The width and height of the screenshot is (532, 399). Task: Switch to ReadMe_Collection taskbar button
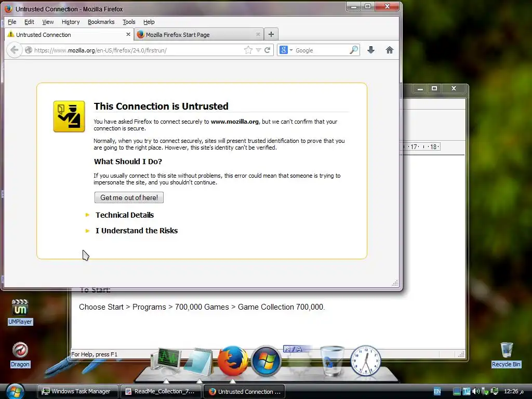click(x=161, y=392)
